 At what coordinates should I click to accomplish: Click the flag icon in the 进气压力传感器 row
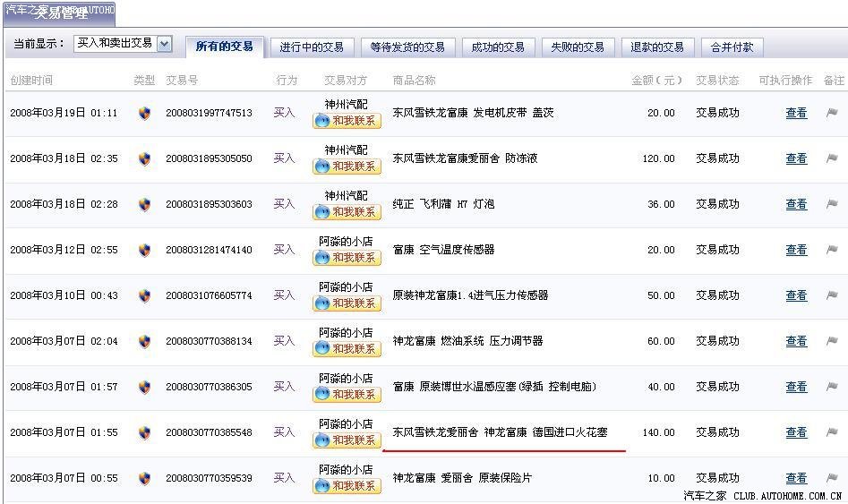pyautogui.click(x=831, y=295)
